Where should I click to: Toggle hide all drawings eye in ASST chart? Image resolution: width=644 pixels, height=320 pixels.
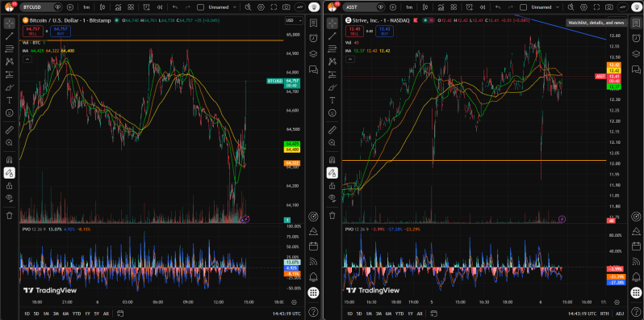[x=332, y=198]
